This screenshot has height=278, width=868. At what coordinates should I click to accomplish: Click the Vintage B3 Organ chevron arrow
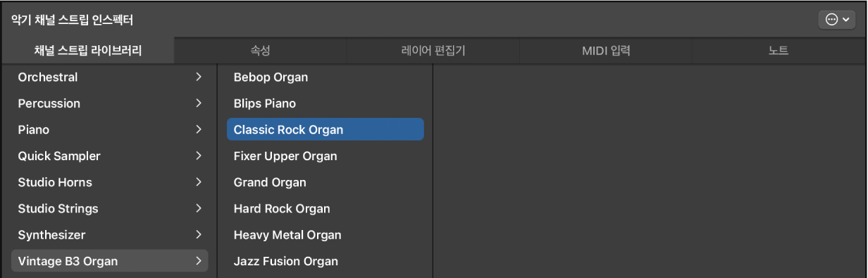[199, 261]
